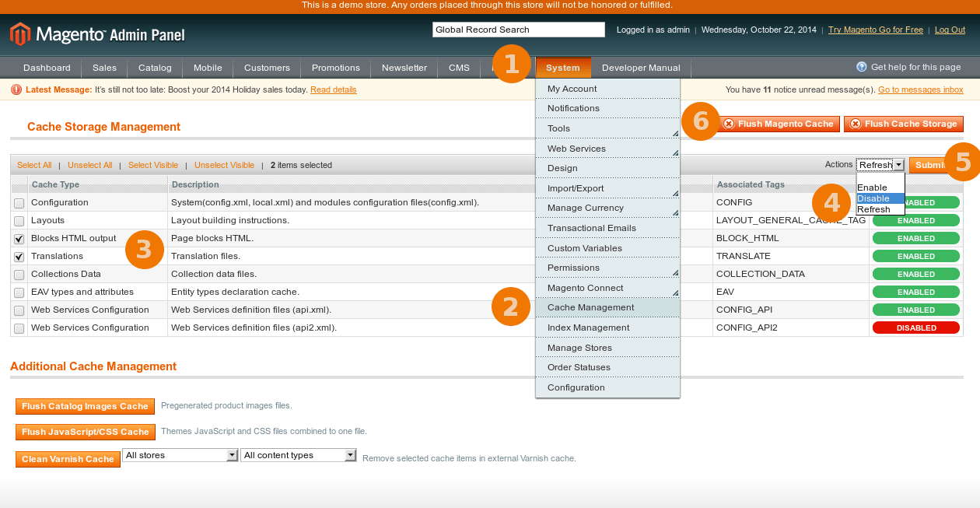
Task: Open the All content types dropdown
Action: pos(299,455)
